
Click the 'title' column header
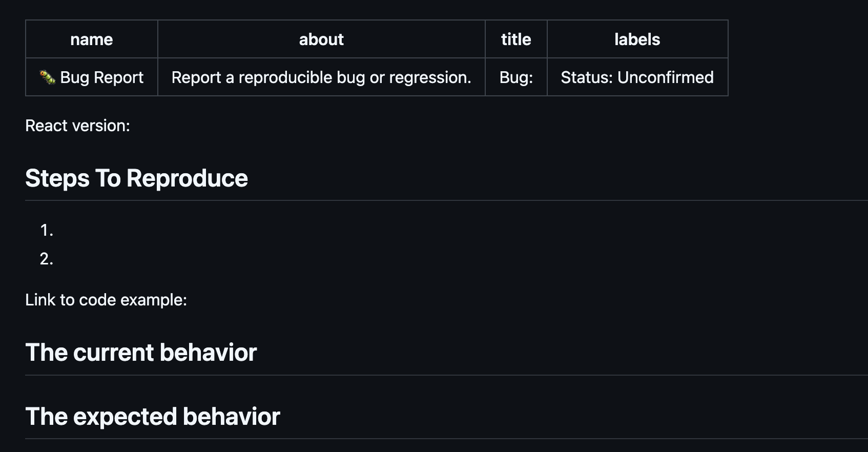coord(516,39)
